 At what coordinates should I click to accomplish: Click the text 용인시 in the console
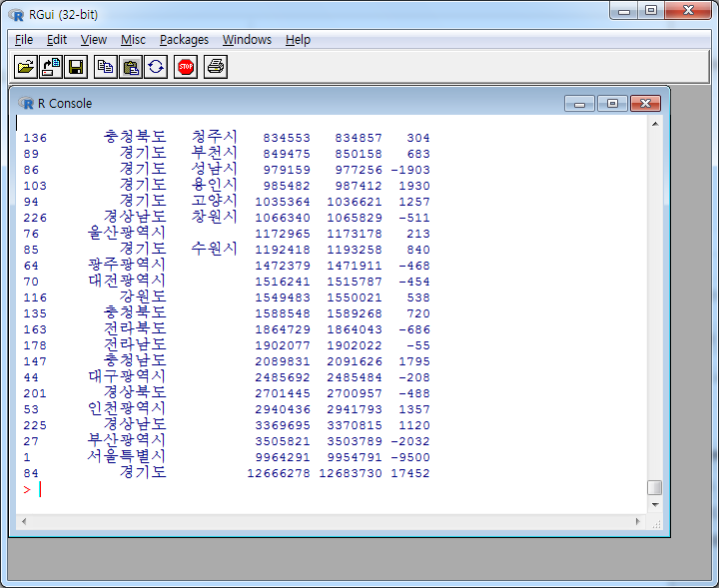point(214,185)
